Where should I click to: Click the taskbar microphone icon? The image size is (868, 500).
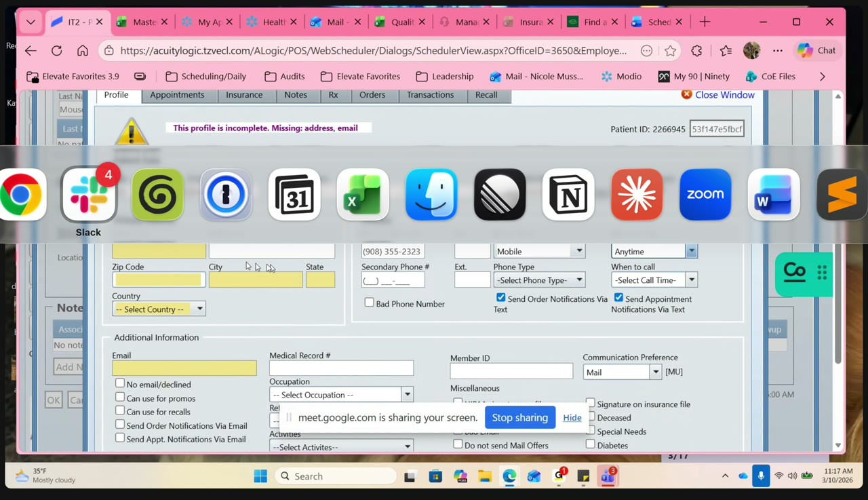[761, 476]
